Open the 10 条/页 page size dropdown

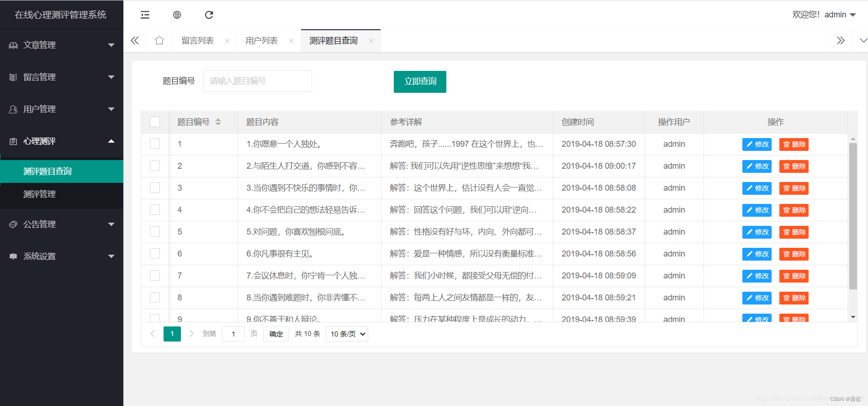tap(347, 334)
